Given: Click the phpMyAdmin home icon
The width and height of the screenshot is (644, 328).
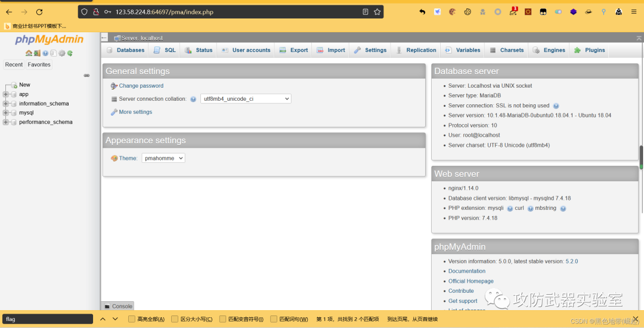Looking at the screenshot, I should tap(29, 53).
